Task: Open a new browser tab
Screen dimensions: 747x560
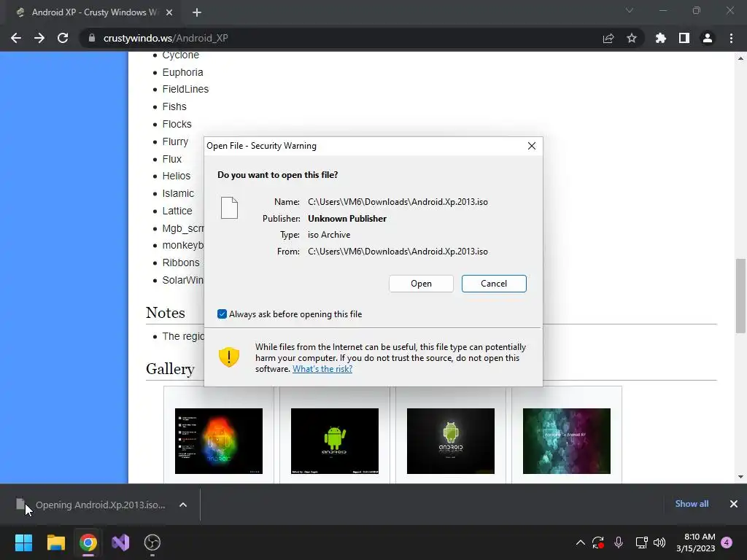Action: 197,12
